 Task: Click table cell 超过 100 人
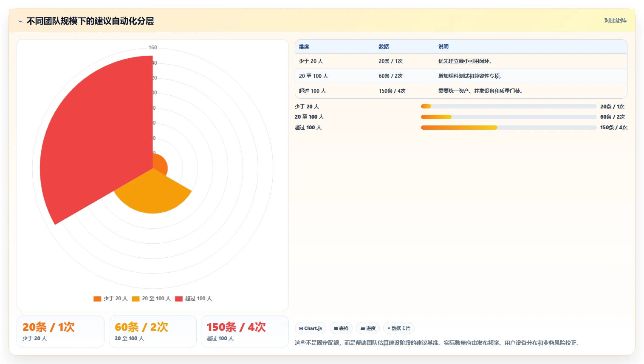point(312,91)
